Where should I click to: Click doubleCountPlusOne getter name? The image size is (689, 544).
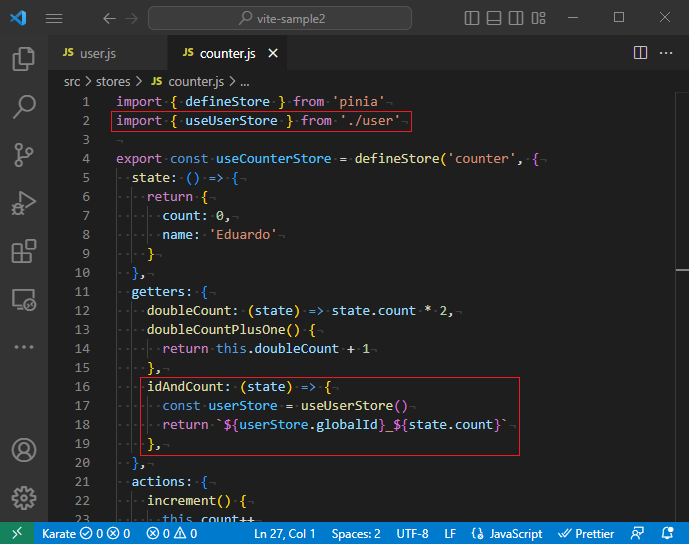216,330
